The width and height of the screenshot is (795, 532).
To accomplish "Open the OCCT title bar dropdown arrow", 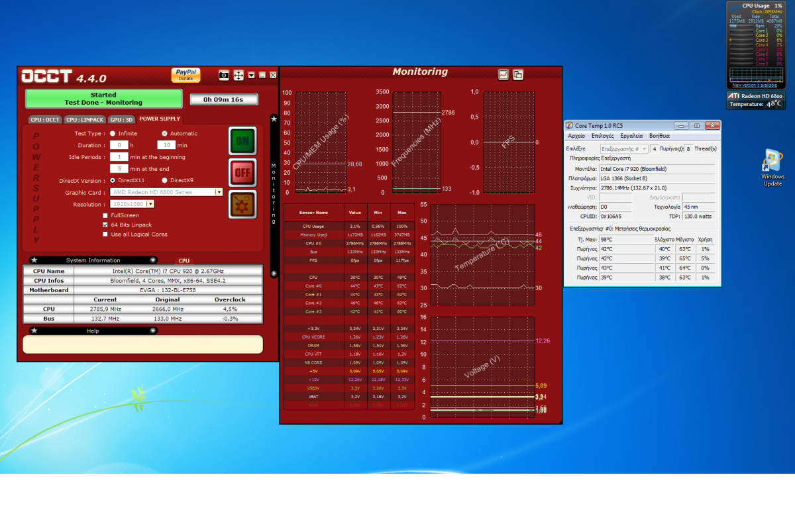I will coord(251,76).
